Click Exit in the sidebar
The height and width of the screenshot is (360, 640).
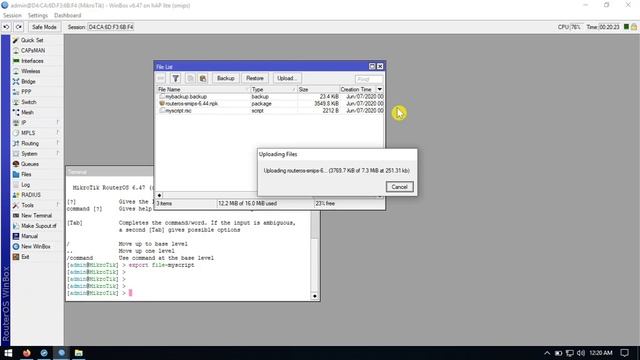pyautogui.click(x=25, y=257)
